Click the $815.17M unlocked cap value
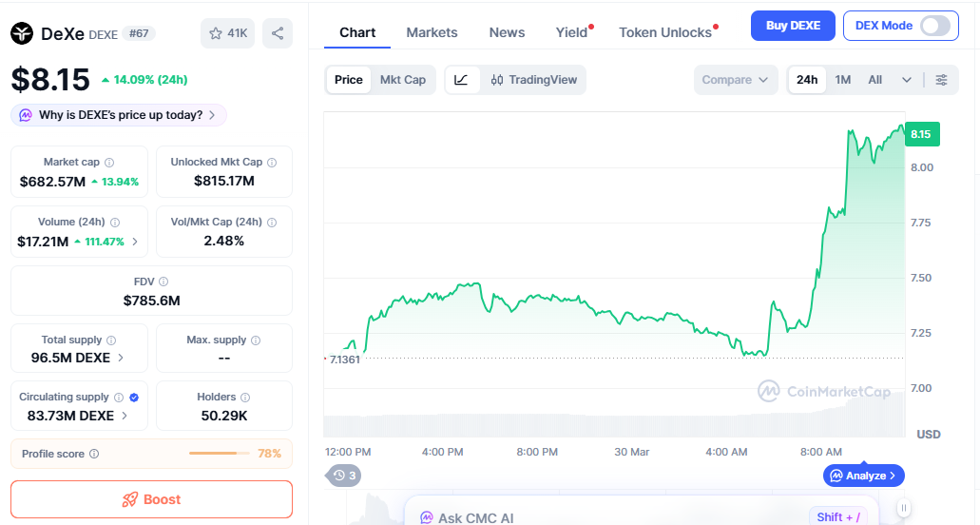Image resolution: width=980 pixels, height=525 pixels. [x=223, y=182]
